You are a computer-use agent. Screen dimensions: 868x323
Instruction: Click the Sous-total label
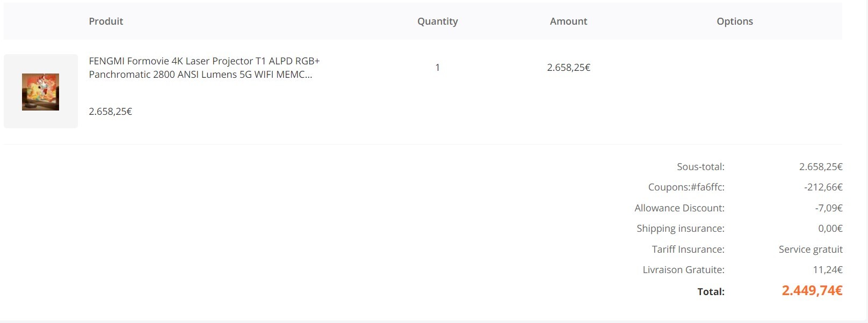(x=700, y=167)
